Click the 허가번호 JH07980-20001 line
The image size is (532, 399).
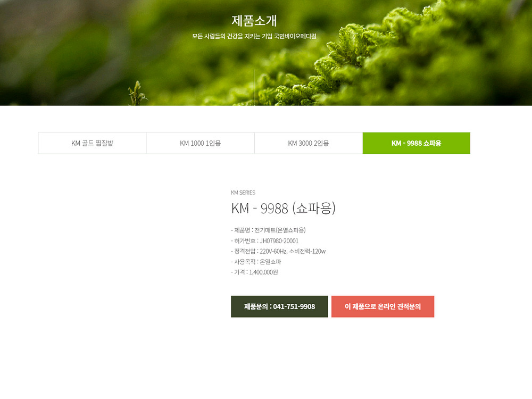[264, 241]
